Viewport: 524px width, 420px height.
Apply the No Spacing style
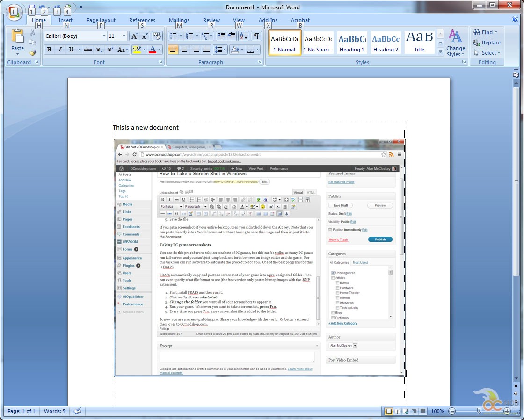tap(318, 43)
